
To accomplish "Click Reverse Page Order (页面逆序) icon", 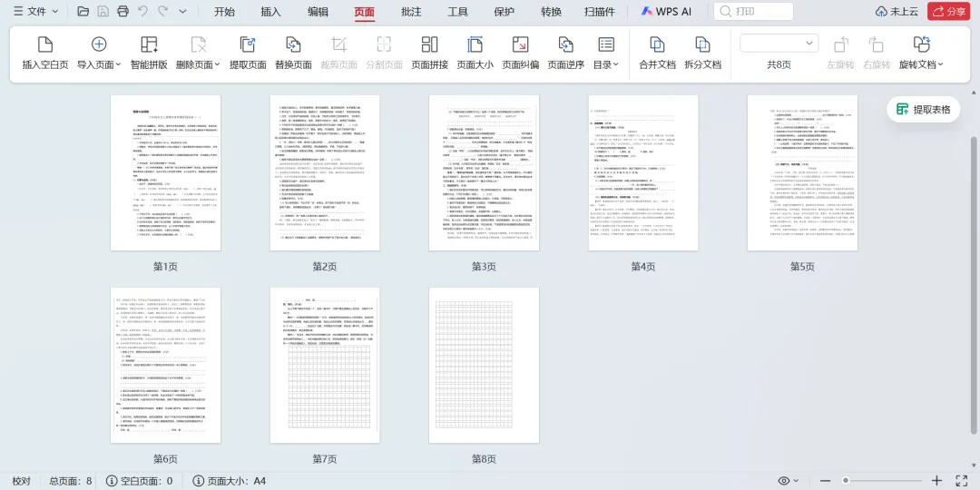I will (565, 44).
